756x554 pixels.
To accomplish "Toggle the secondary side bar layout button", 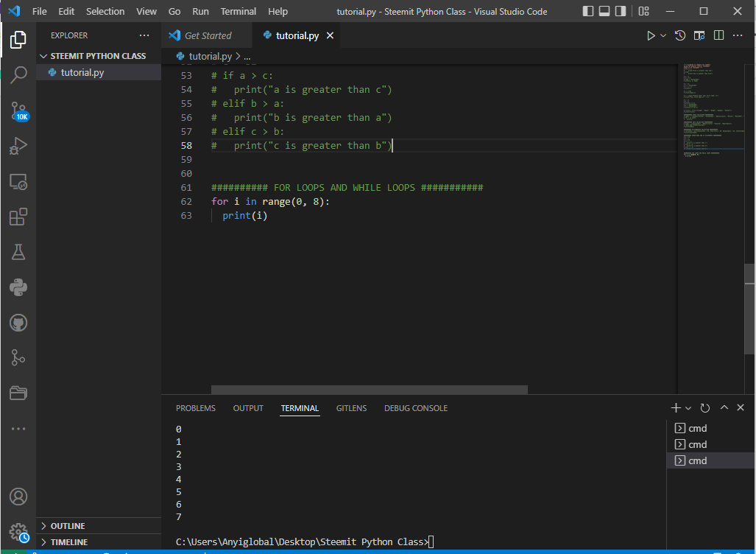I will coord(621,12).
